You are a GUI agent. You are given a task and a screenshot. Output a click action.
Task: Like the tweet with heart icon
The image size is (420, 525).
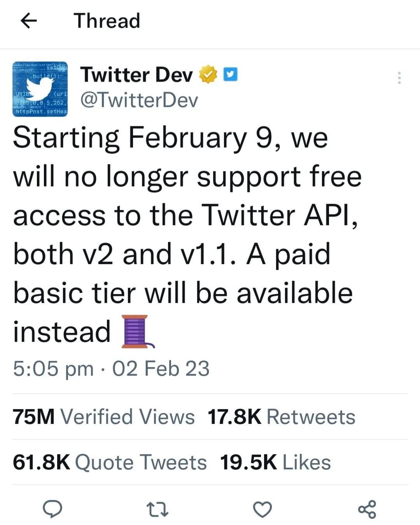pyautogui.click(x=262, y=509)
